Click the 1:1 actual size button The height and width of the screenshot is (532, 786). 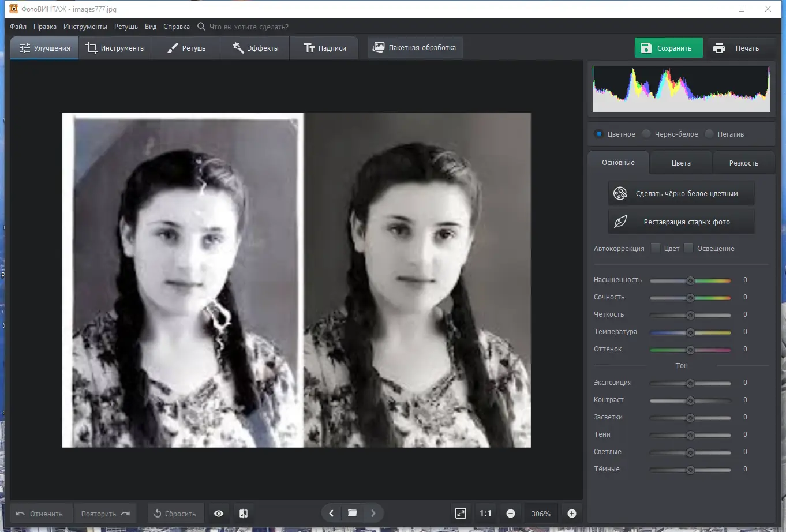(x=485, y=514)
